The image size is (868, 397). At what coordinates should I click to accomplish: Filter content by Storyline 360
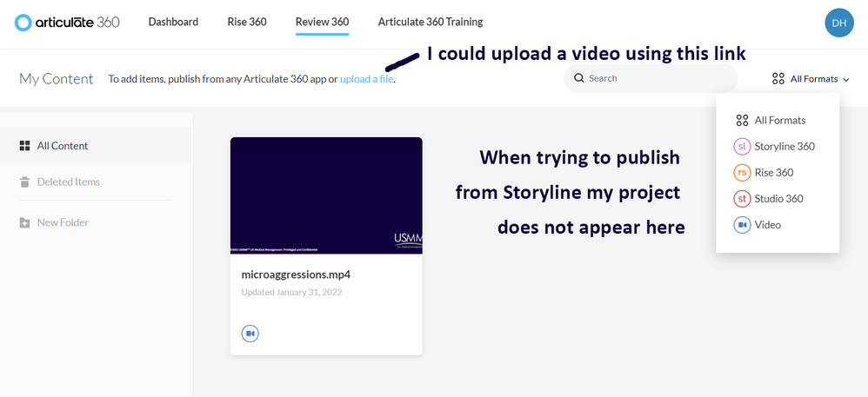click(x=778, y=147)
